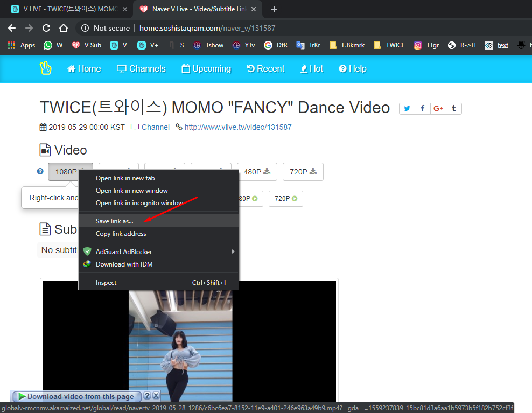Screen dimensions: 532x413
Task: Click the blue help question mark icon
Action: point(40,171)
